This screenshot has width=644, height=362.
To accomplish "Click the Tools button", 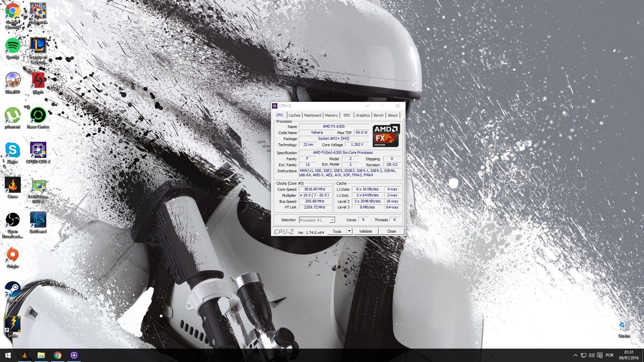I will [x=337, y=231].
